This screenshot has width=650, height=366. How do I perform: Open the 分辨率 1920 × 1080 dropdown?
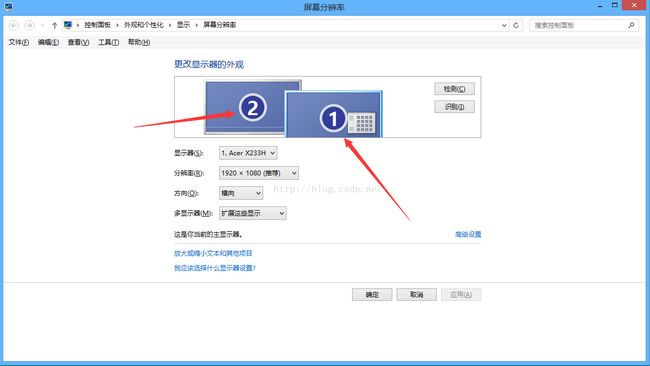pos(259,173)
